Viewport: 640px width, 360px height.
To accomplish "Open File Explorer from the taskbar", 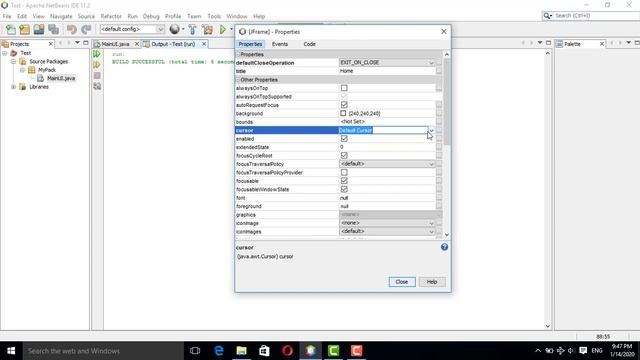I will coord(242,351).
